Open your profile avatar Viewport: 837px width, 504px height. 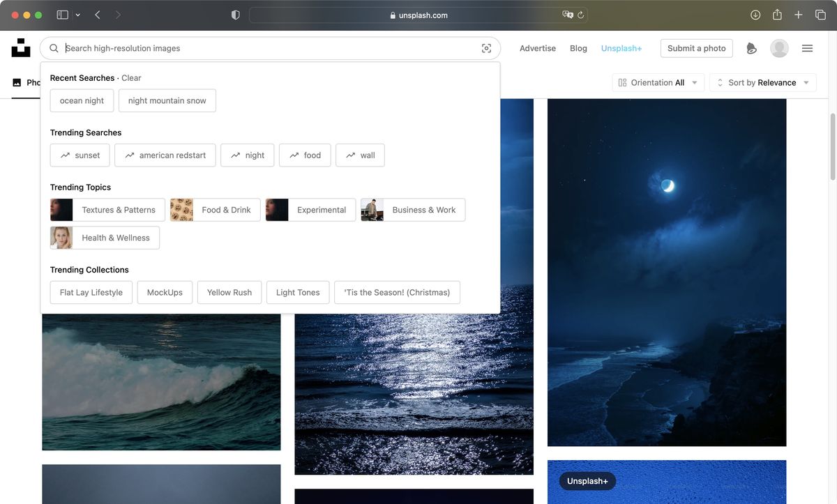click(x=779, y=48)
